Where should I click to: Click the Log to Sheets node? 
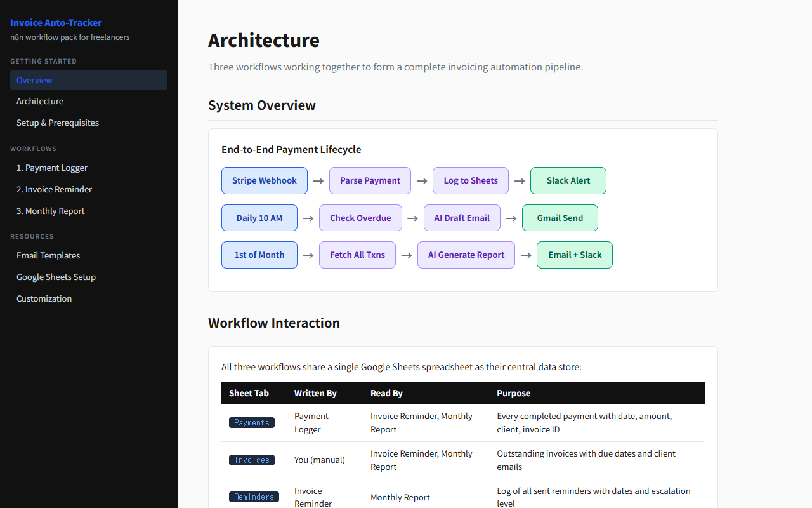coord(471,181)
